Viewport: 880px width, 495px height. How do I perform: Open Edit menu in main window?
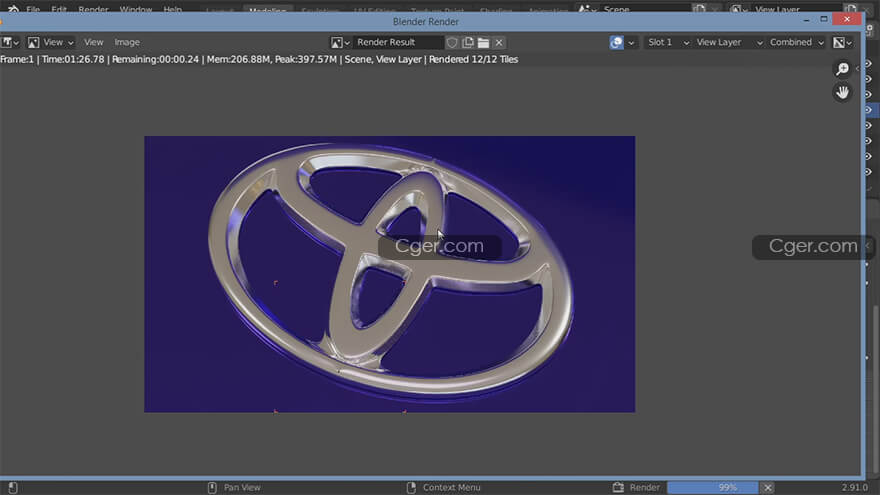click(59, 9)
